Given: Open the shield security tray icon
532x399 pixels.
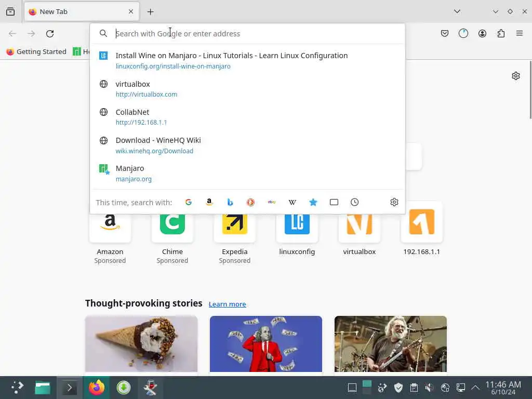Looking at the screenshot, I should pyautogui.click(x=398, y=388).
